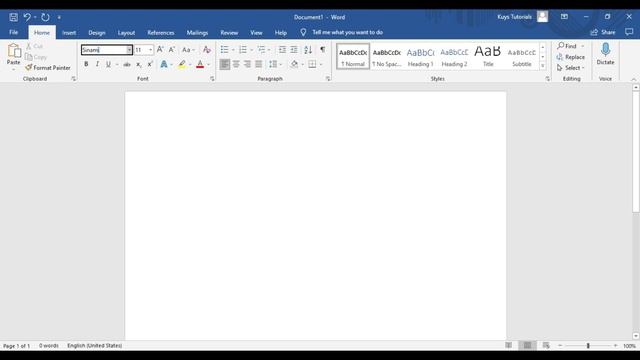Switch to the Mailings tab
The height and width of the screenshot is (360, 640).
197,32
